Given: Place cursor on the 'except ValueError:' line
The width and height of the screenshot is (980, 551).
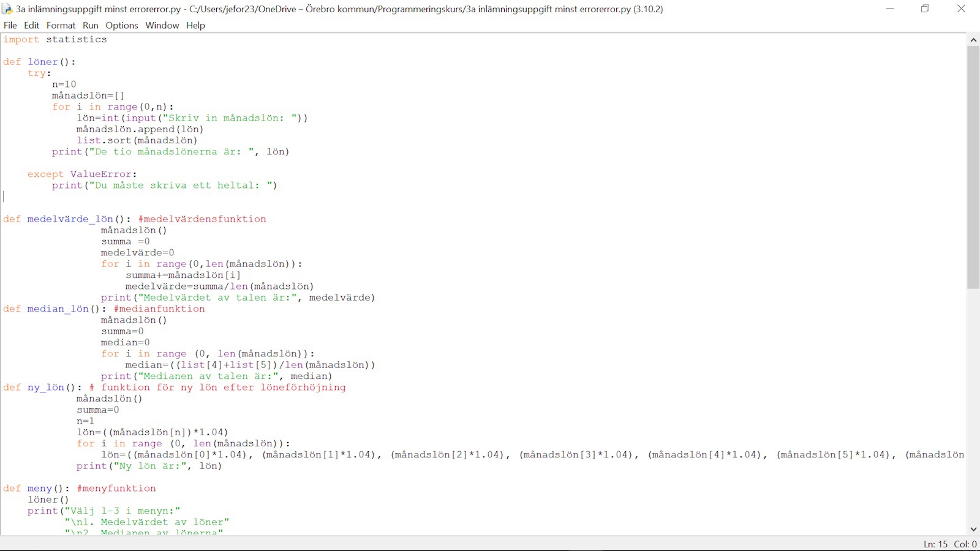Looking at the screenshot, I should (82, 174).
